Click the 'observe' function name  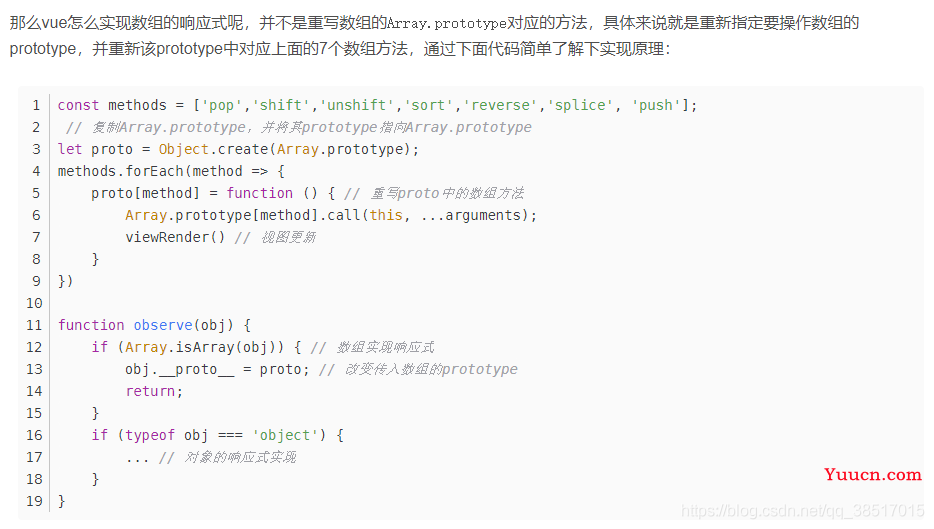pyautogui.click(x=163, y=325)
